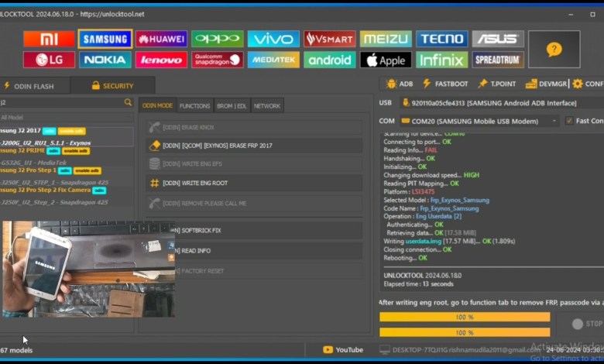Viewport: 604px width, 364px height.
Task: Click the Frp_Exynos_Samsung selected model text
Action: coord(460,201)
